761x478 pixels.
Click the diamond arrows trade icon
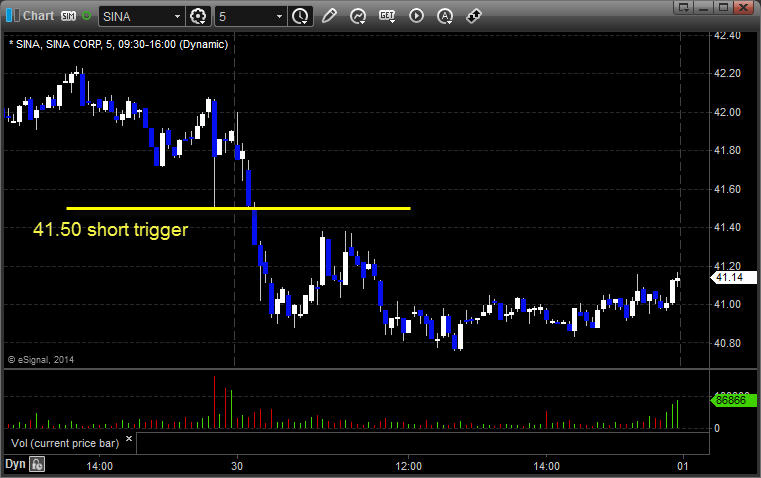click(x=474, y=16)
